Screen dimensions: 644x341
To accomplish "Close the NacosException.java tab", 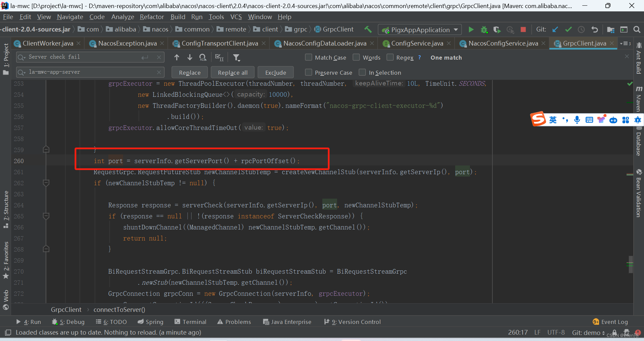I will [162, 43].
